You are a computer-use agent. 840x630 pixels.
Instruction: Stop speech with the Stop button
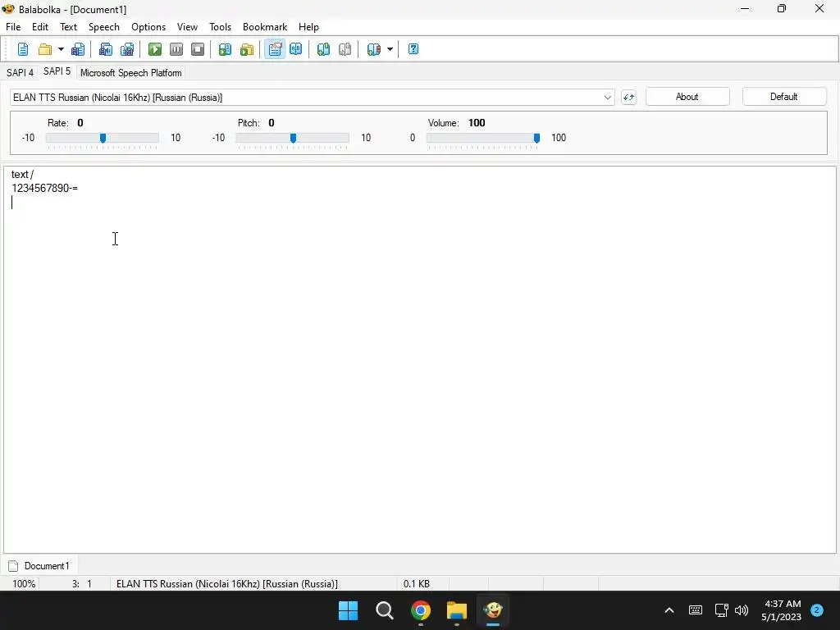coord(198,49)
